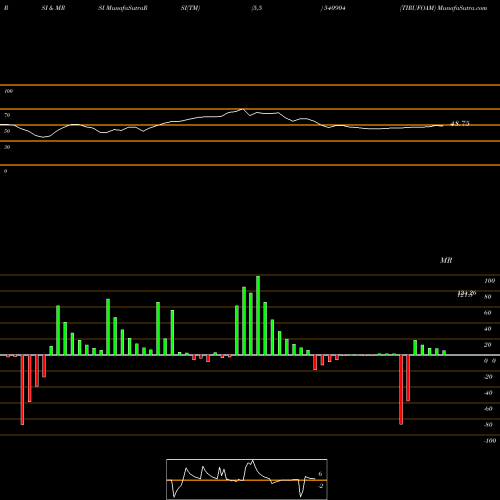The width and height of the screenshot is (500, 500).
Task: Click the (TIRUFOAM) MunafaSutra.com header text
Action: (x=443, y=8)
